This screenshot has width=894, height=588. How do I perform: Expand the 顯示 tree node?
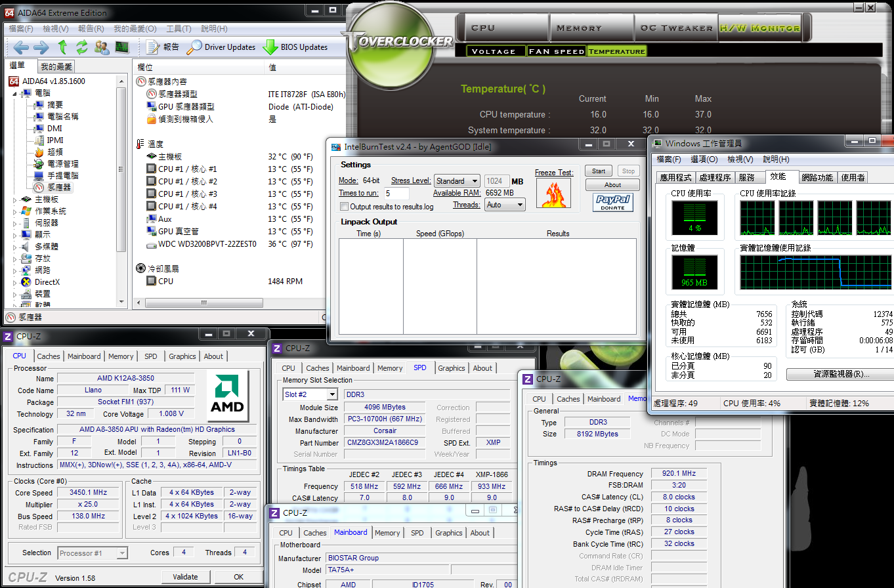point(14,235)
